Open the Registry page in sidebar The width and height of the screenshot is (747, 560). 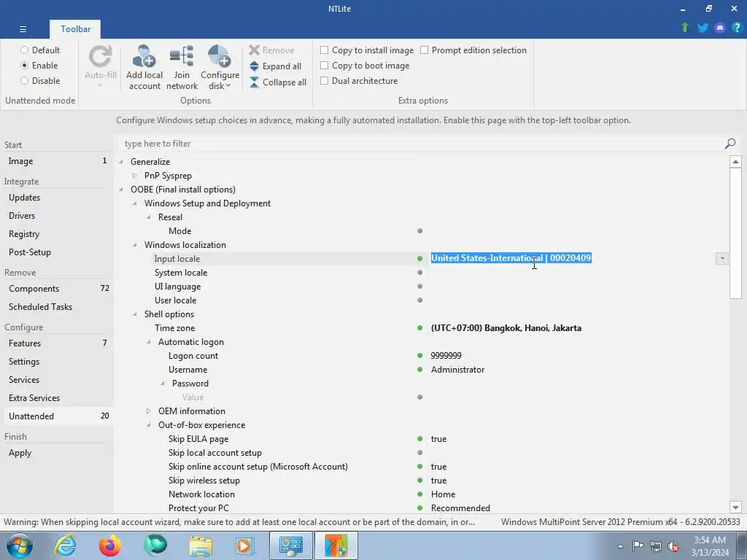point(57,234)
